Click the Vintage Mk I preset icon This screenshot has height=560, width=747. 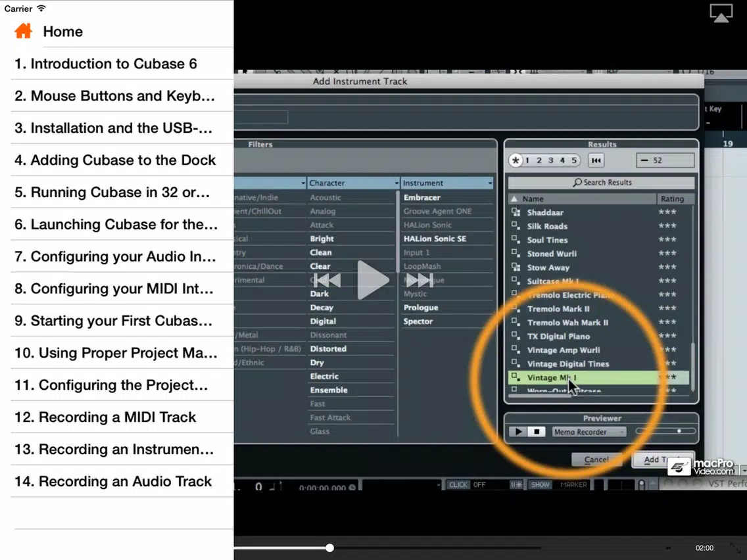point(516,377)
